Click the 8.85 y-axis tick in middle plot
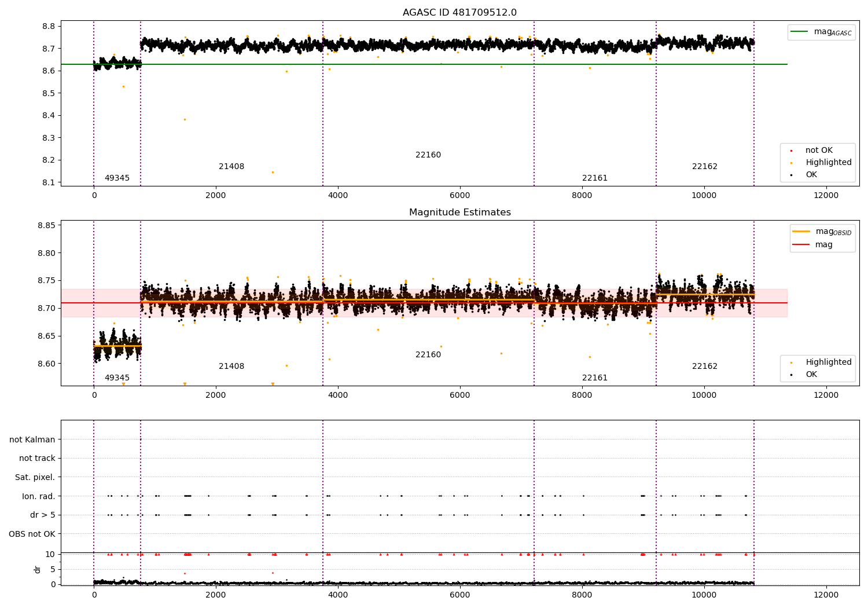 [x=46, y=225]
